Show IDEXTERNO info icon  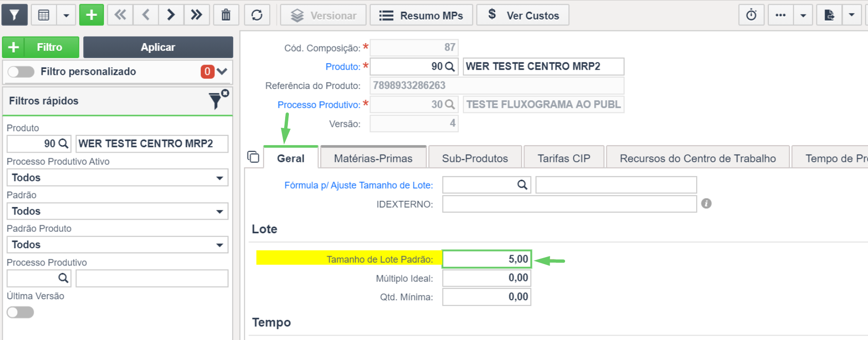click(x=706, y=203)
